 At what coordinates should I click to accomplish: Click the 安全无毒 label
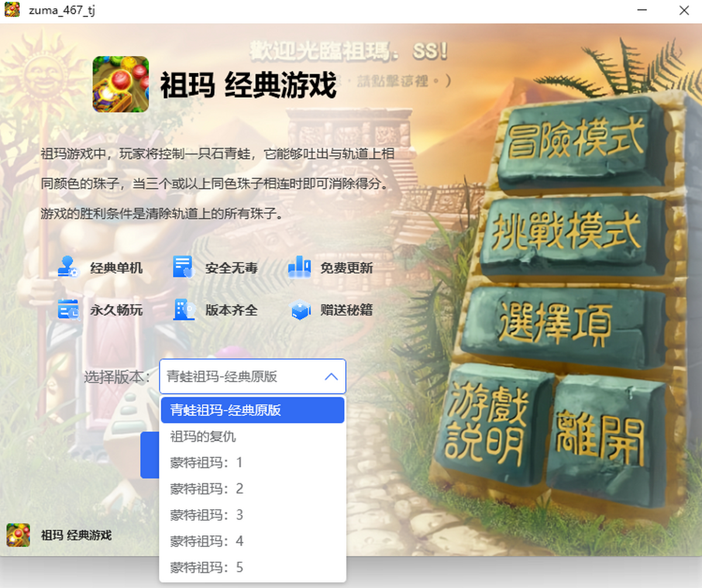[x=232, y=269]
